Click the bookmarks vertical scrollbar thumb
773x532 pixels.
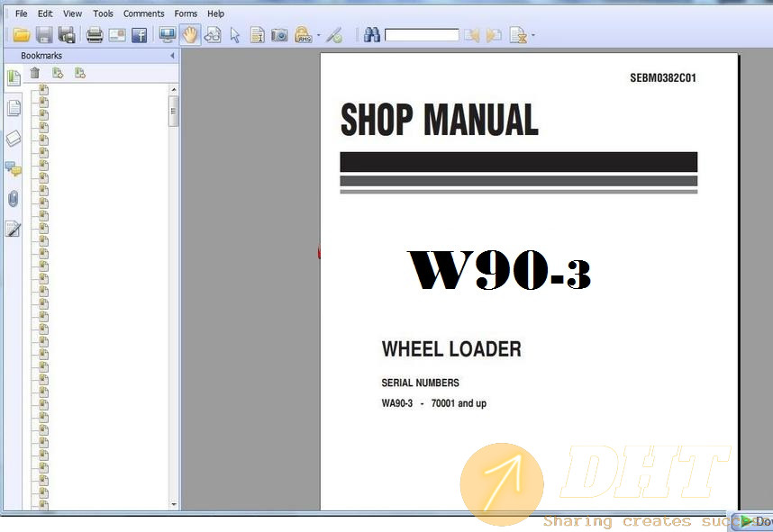[x=174, y=112]
